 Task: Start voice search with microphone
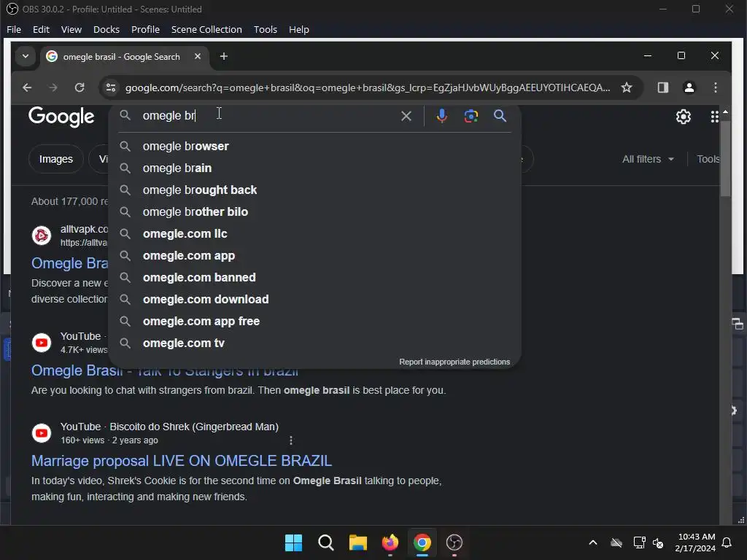[x=441, y=116]
